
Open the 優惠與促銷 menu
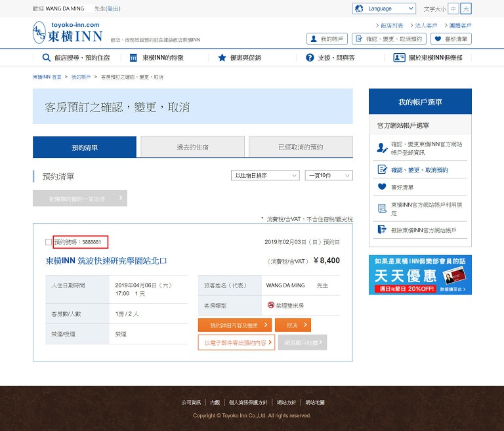(x=240, y=58)
